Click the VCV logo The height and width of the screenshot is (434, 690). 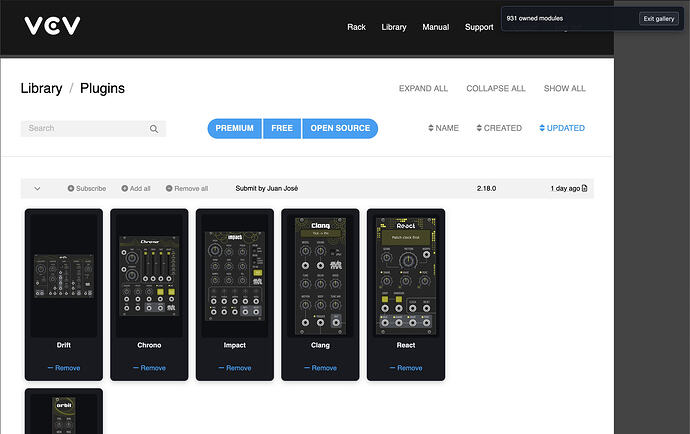tap(52, 26)
